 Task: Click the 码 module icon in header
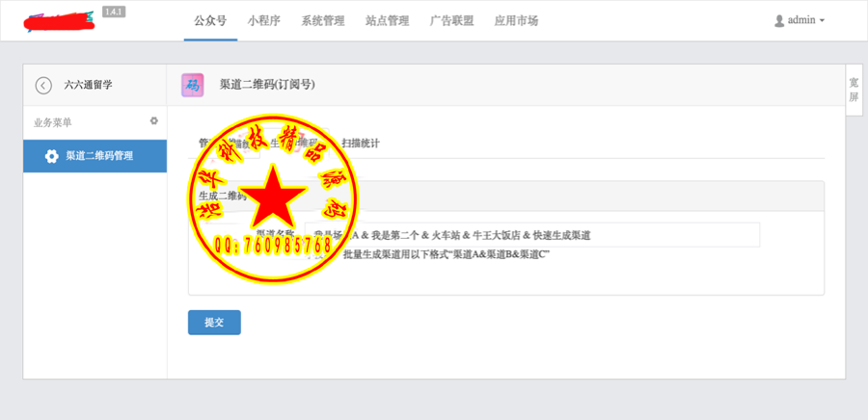(193, 85)
